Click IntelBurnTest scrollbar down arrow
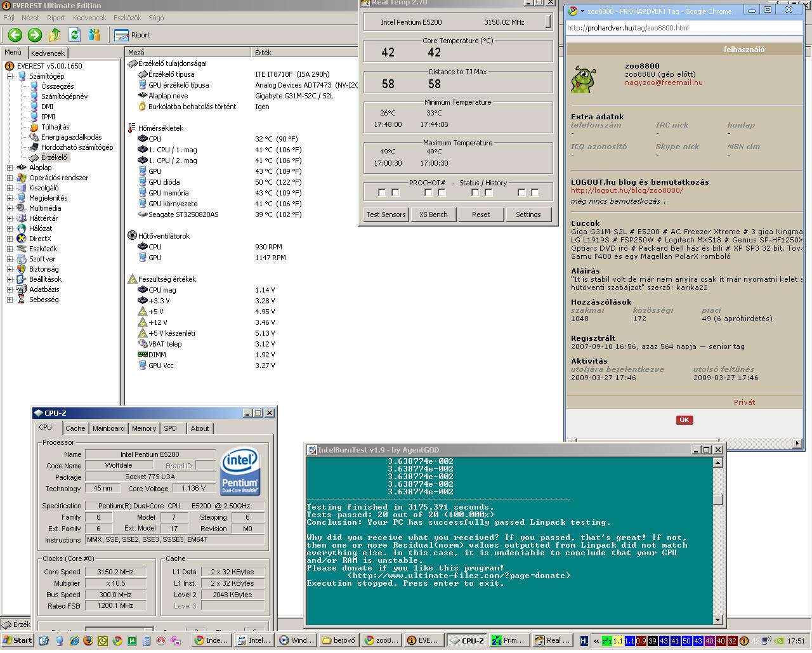The height and width of the screenshot is (653, 812). [x=718, y=620]
